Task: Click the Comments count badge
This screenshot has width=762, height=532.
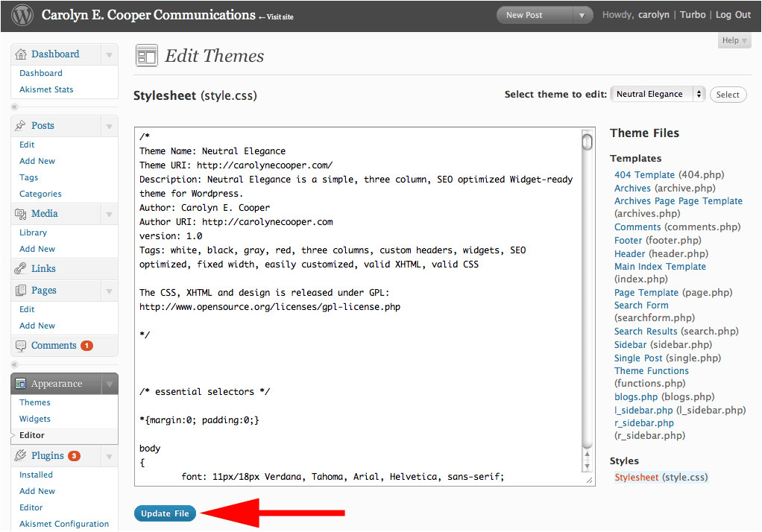Action: (x=86, y=346)
